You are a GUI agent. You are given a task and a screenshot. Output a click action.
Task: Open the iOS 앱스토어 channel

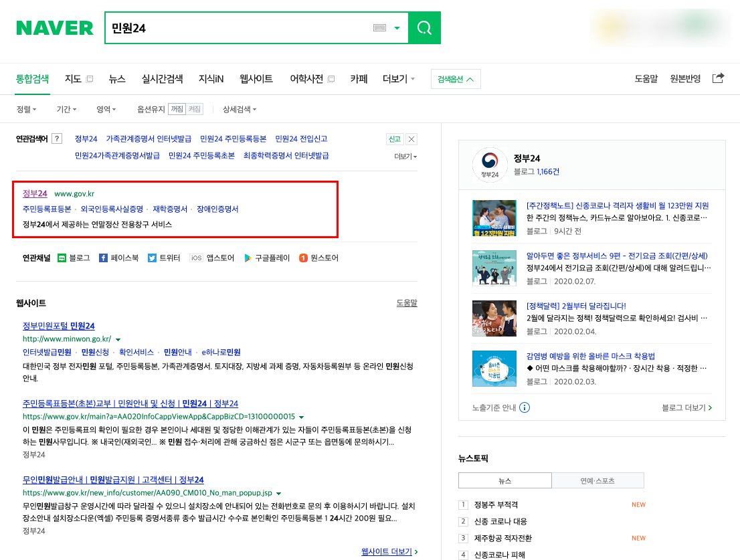211,258
